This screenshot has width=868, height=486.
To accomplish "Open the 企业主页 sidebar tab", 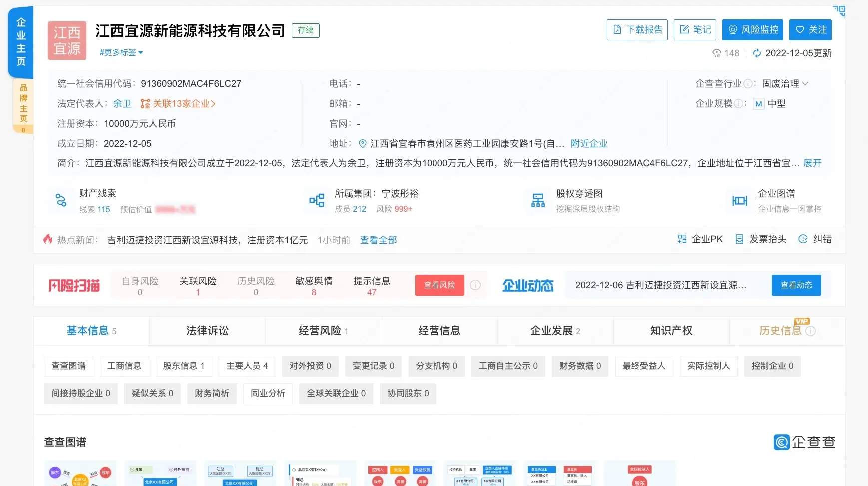I will [x=21, y=42].
